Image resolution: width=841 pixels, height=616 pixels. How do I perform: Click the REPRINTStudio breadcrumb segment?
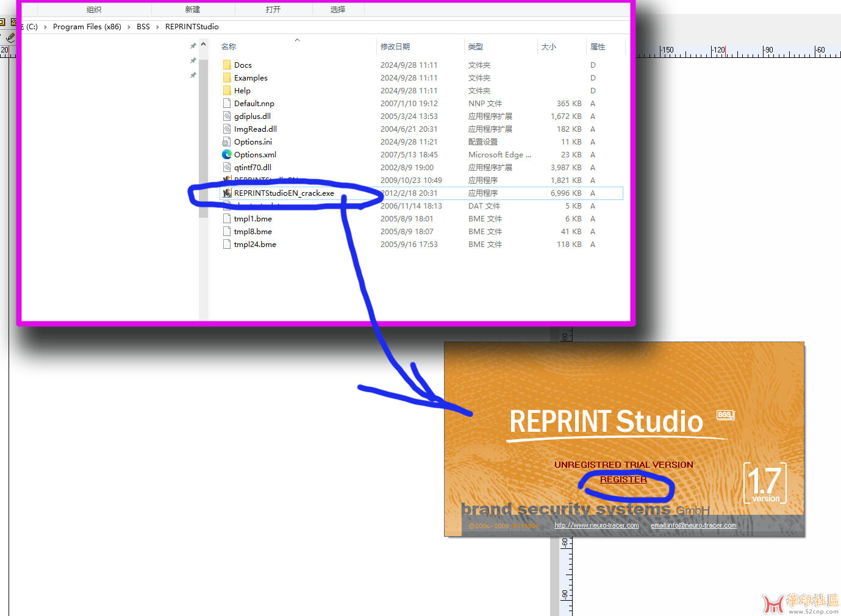(x=191, y=27)
